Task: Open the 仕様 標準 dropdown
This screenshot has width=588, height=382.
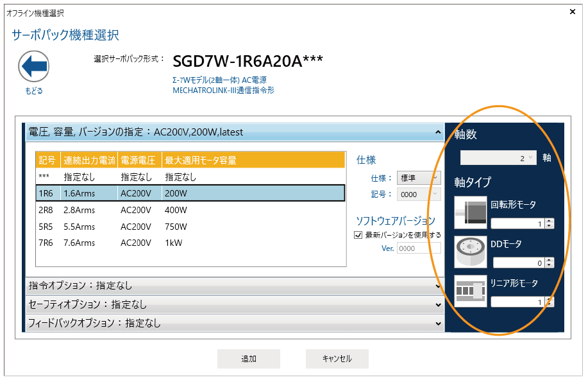Action: tap(419, 178)
